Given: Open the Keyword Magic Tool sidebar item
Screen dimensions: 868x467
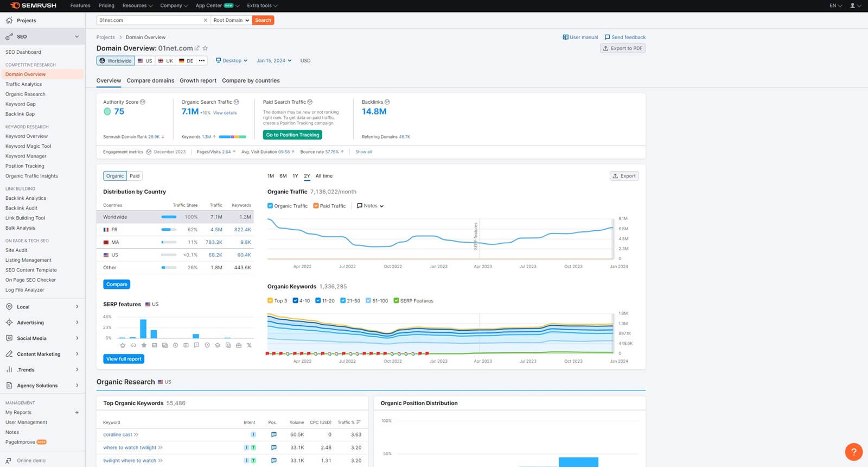Looking at the screenshot, I should [x=28, y=146].
